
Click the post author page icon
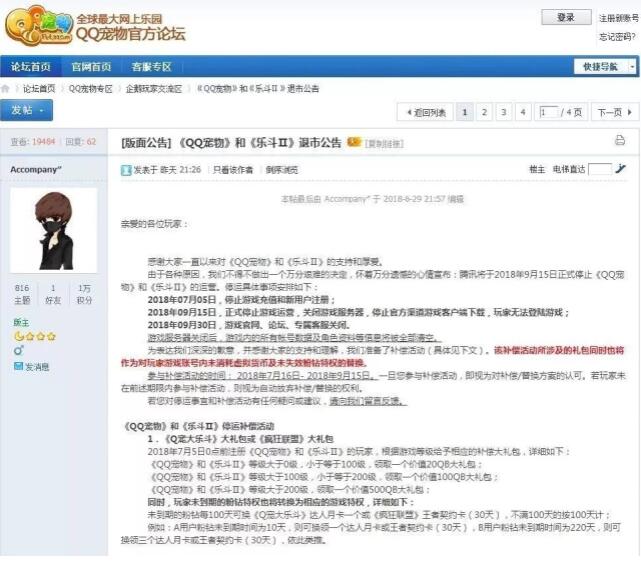126,170
